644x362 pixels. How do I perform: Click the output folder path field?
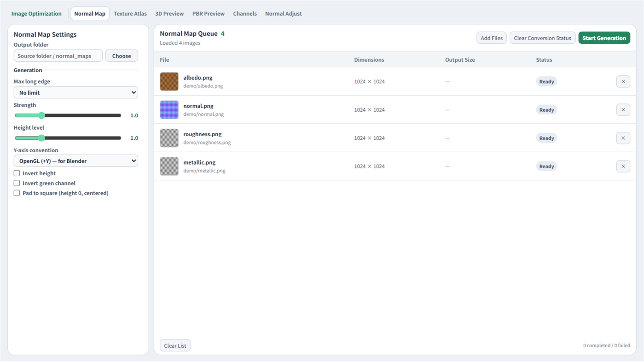tap(58, 56)
